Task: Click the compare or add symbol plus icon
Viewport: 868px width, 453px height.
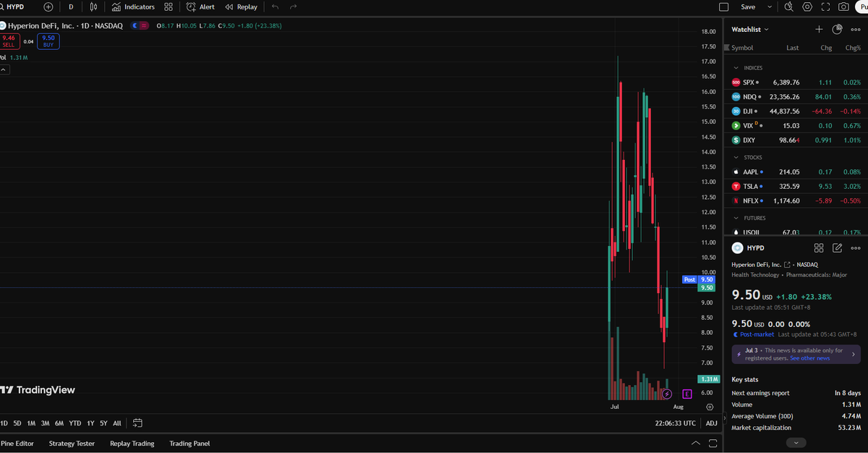Action: (x=48, y=7)
